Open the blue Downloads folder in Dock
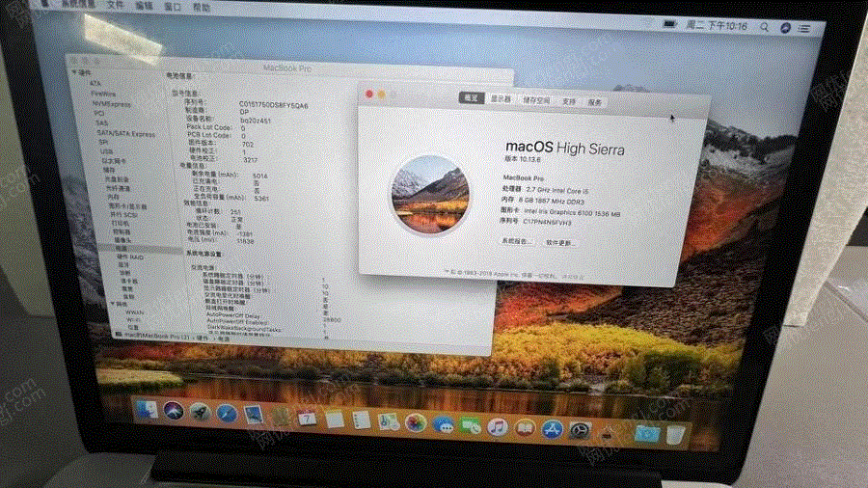The height and width of the screenshot is (488, 868). pos(646,434)
